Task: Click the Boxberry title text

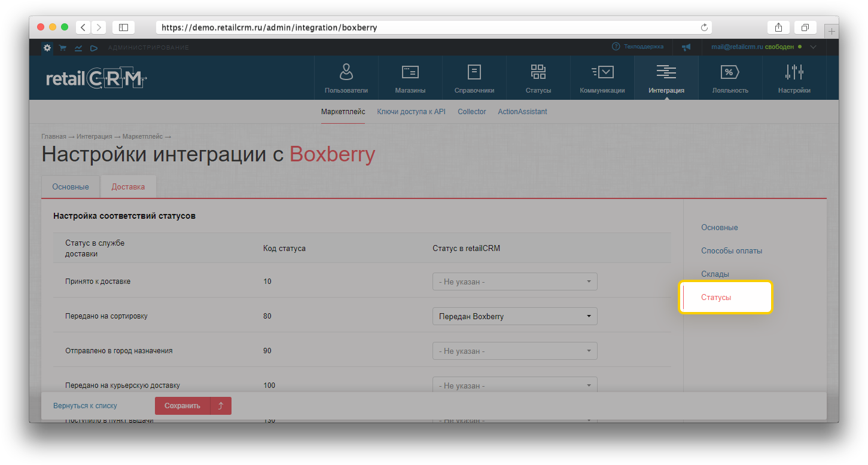Action: click(x=332, y=155)
